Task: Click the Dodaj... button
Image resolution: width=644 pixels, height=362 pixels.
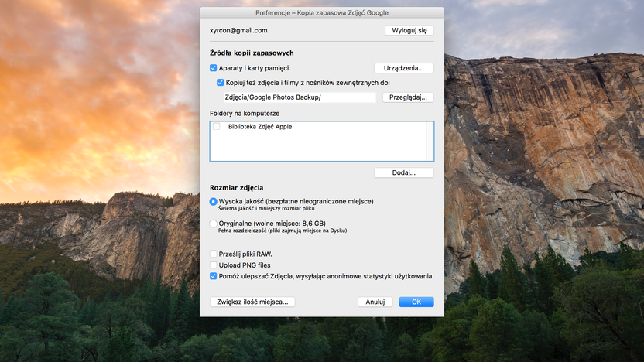Action: point(404,172)
